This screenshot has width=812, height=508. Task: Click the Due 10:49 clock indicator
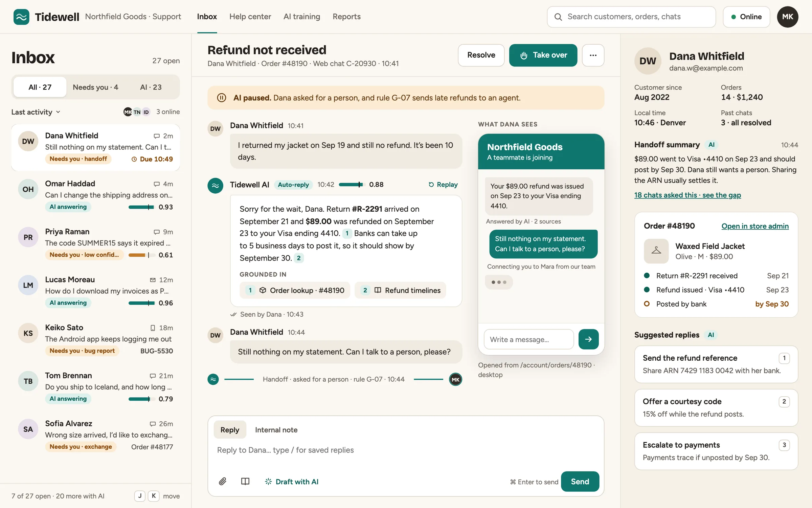(152, 159)
